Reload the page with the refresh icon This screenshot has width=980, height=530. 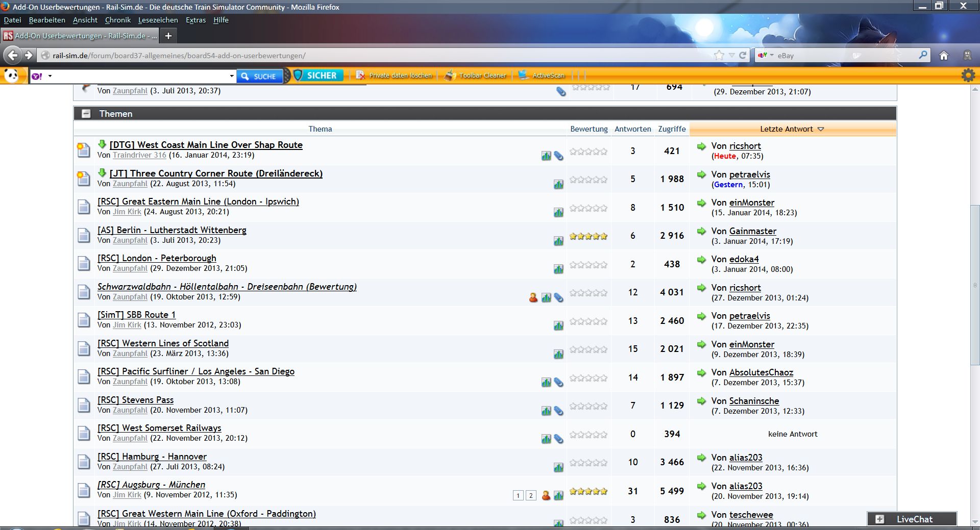[743, 55]
